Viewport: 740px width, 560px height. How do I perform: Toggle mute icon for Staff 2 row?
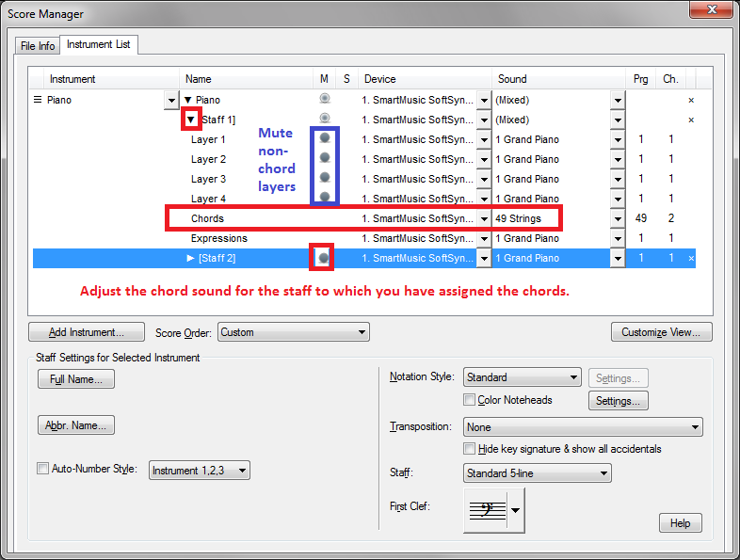pos(324,258)
